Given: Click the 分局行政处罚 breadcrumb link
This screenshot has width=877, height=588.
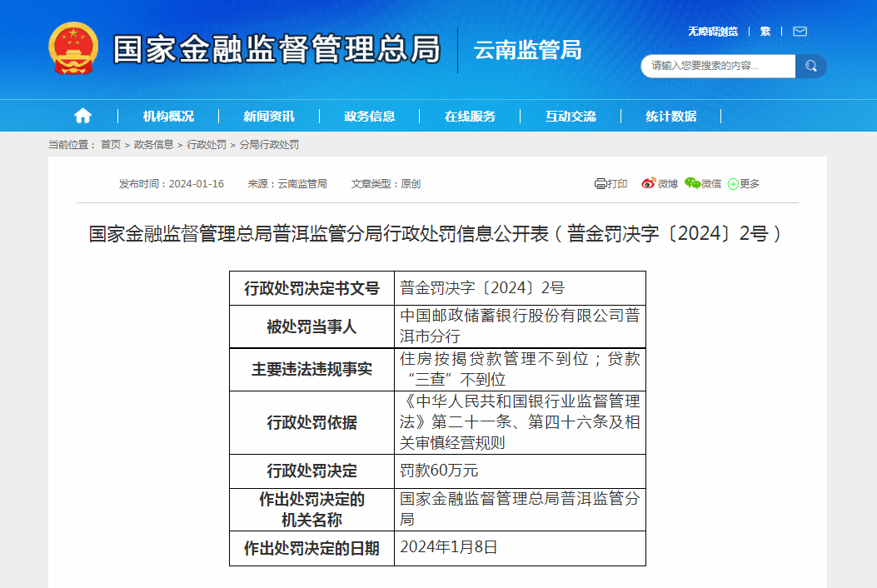Looking at the screenshot, I should coord(269,145).
